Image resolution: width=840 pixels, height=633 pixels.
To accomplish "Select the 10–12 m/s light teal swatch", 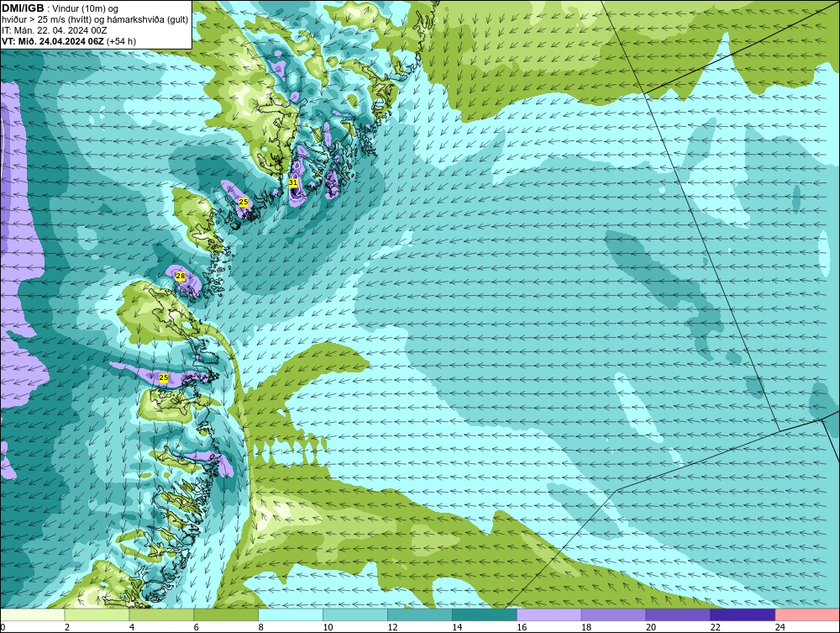I will pyautogui.click(x=355, y=615).
